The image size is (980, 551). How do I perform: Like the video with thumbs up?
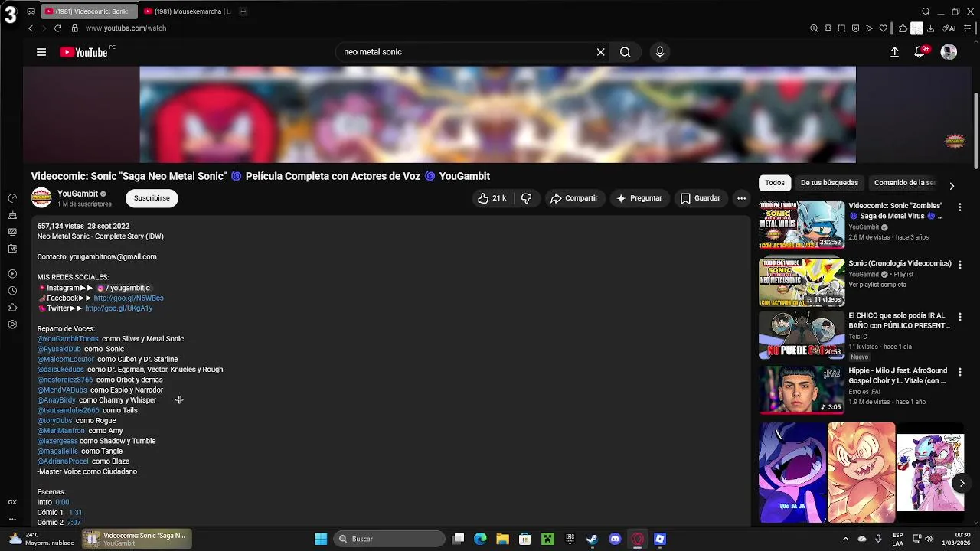tap(492, 198)
